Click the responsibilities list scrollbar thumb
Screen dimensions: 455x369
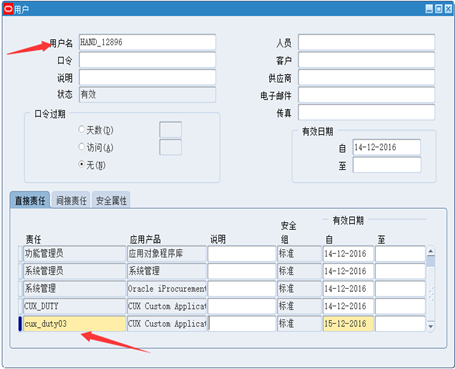point(431,261)
